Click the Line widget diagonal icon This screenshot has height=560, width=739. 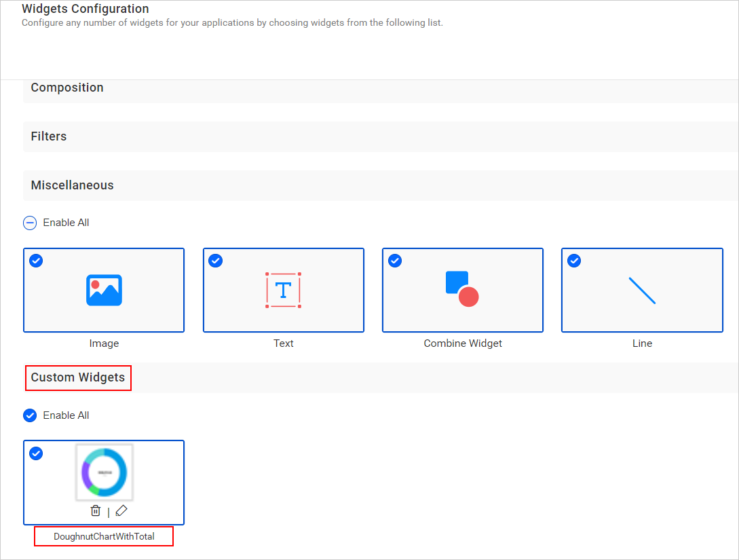[642, 291]
